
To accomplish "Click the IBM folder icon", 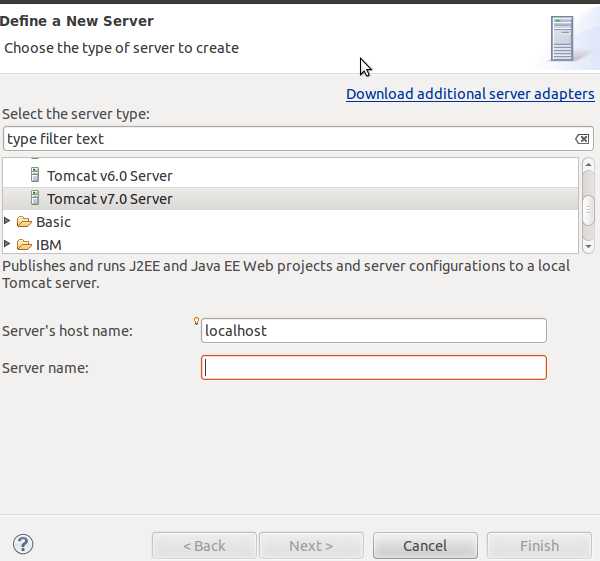I will click(x=24, y=245).
